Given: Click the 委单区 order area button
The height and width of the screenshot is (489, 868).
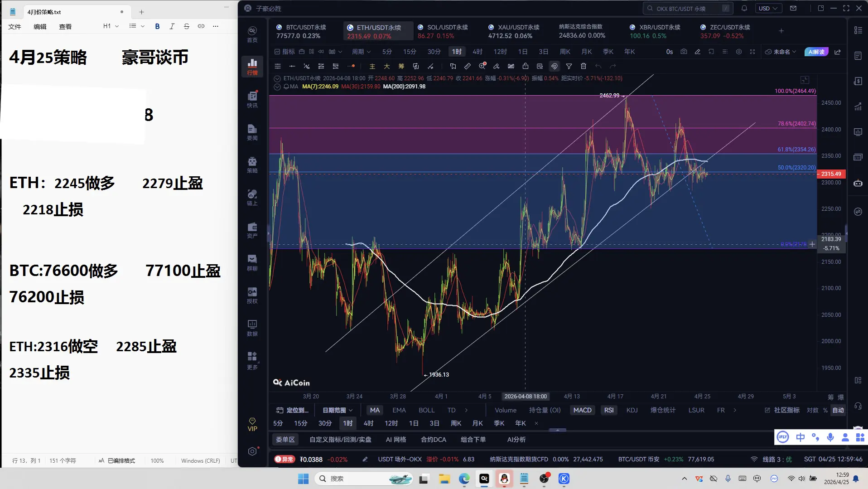Looking at the screenshot, I should point(285,440).
